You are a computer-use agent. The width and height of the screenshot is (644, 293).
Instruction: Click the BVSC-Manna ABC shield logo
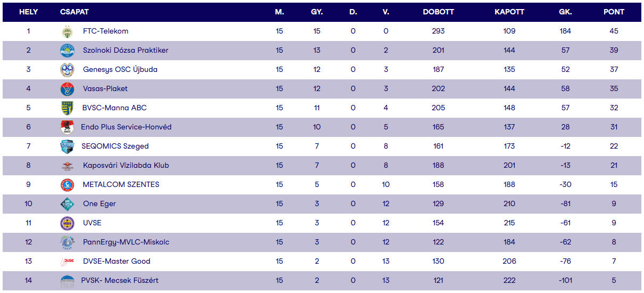[67, 108]
